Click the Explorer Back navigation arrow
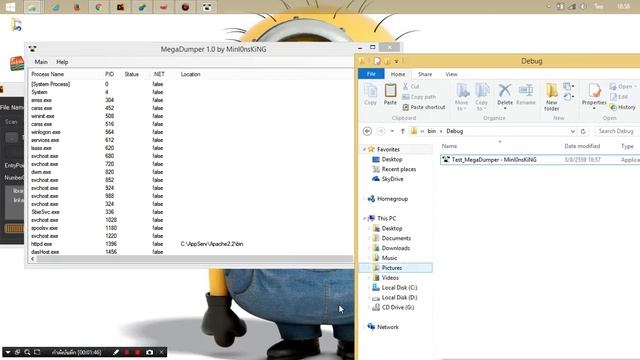Image resolution: width=640 pixels, height=360 pixels. [x=367, y=131]
